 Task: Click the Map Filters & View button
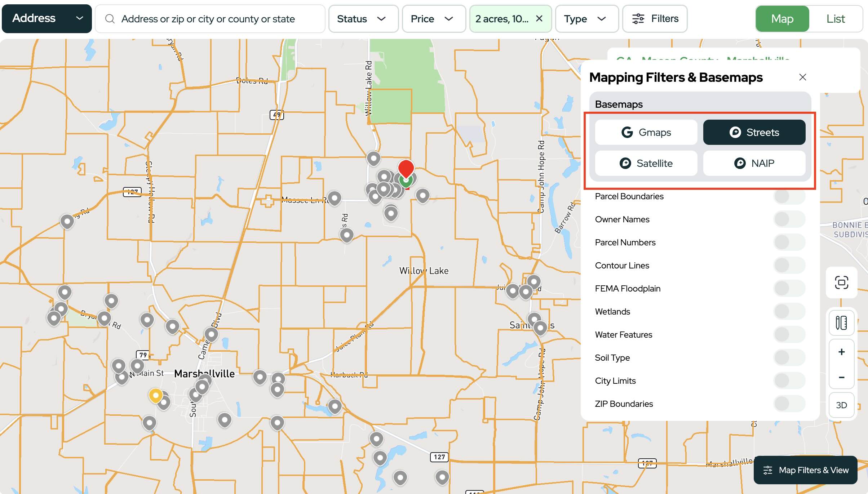[x=805, y=470]
